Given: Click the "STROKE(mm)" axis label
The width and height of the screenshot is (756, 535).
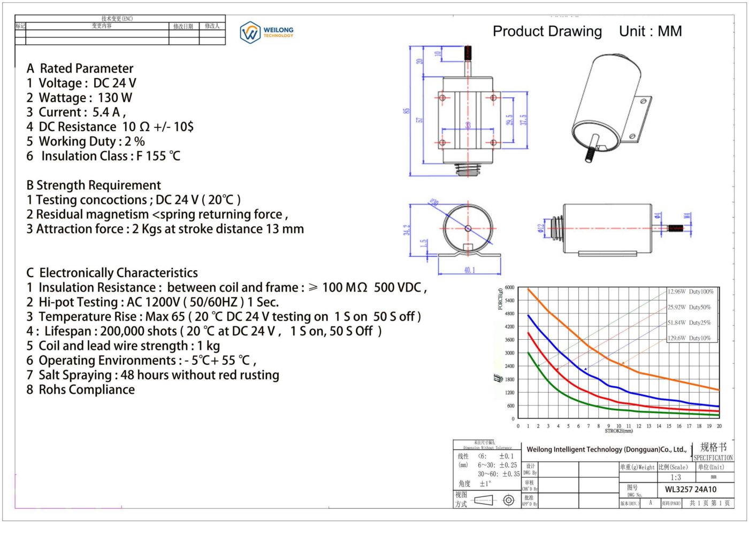Looking at the screenshot, I should click(618, 431).
